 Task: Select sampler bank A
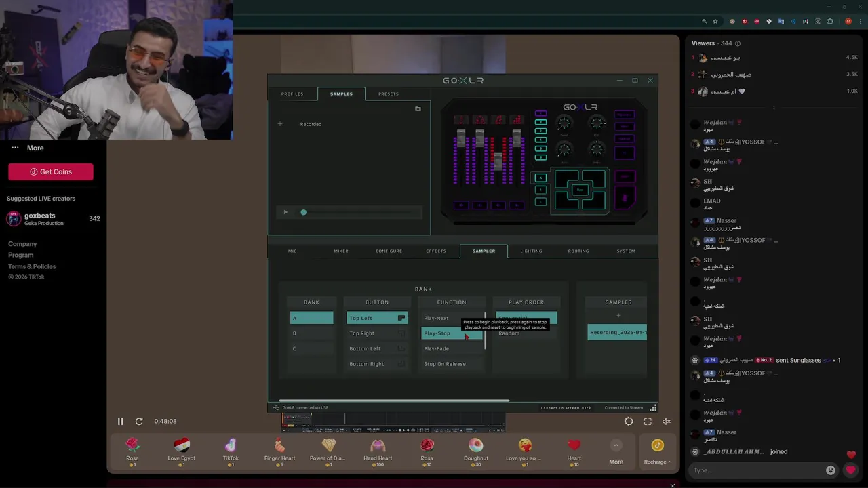(x=311, y=318)
